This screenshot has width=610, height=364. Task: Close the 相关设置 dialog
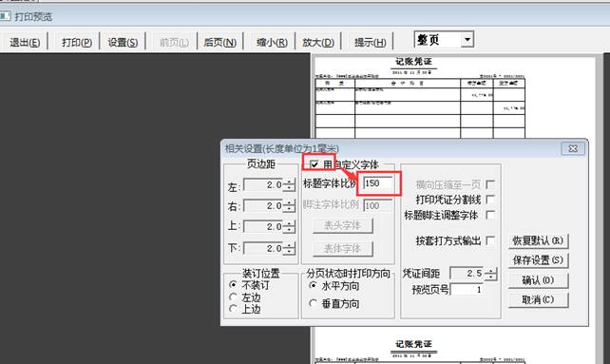(x=573, y=148)
